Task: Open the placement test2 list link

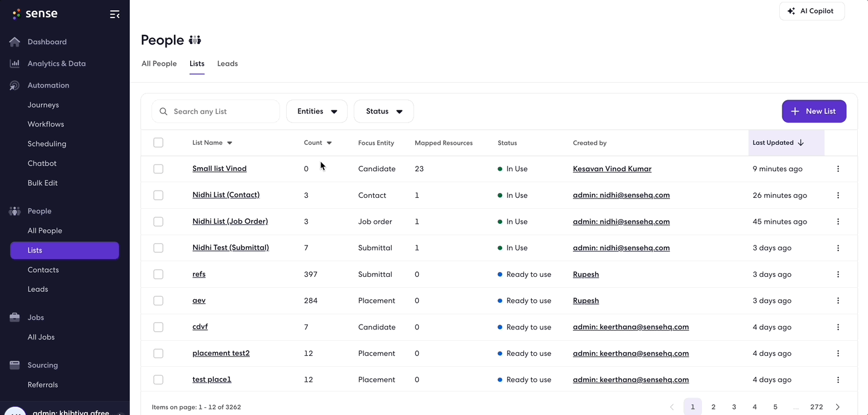Action: [221, 353]
